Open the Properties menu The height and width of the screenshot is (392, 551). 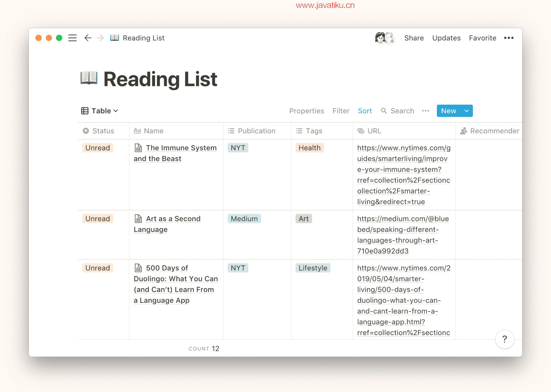coord(306,111)
